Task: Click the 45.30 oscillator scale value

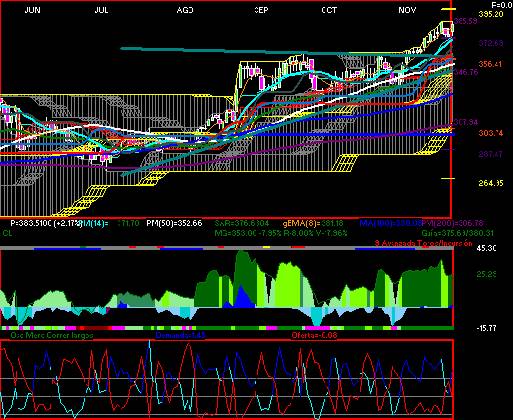Action: coord(487,248)
